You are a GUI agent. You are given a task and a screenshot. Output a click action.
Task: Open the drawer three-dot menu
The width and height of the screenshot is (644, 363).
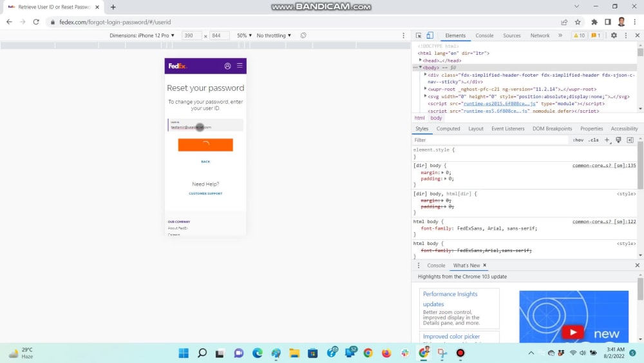(x=419, y=266)
